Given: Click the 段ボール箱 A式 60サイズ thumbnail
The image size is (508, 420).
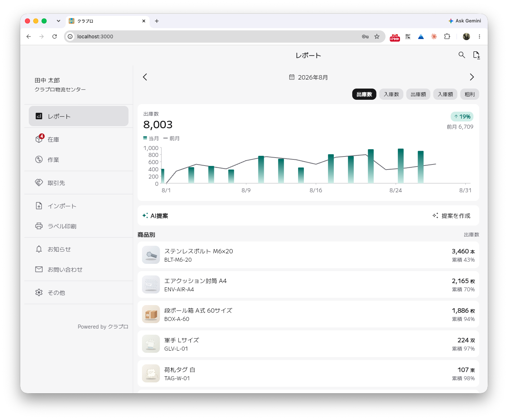Looking at the screenshot, I should click(x=151, y=314).
